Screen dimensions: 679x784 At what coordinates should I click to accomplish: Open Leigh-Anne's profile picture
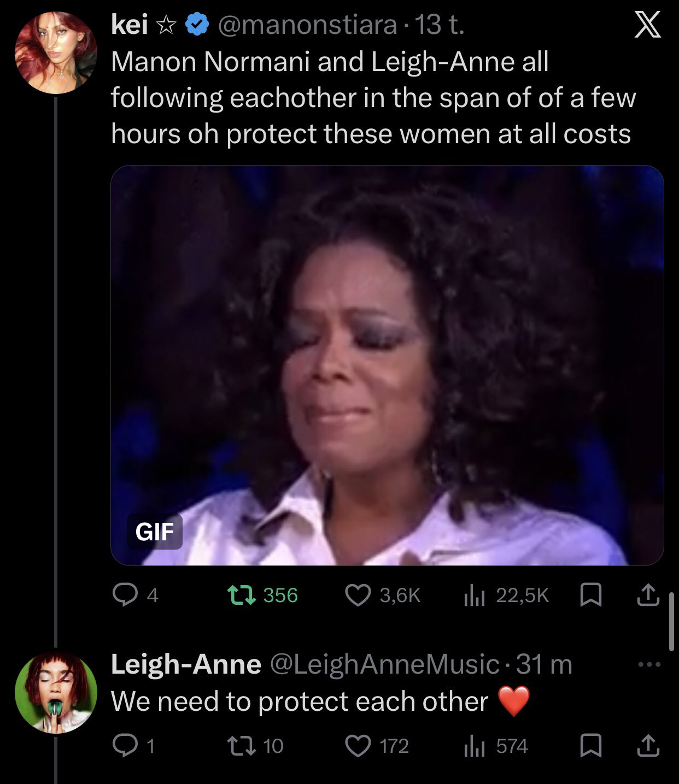point(56,692)
